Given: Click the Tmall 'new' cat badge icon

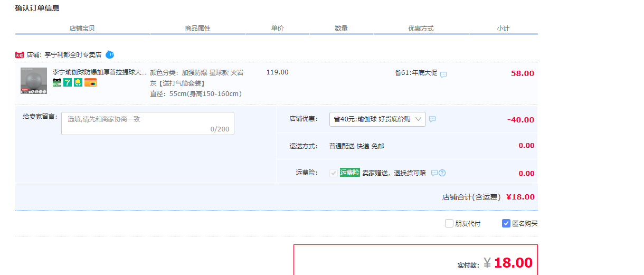Looking at the screenshot, I should pyautogui.click(x=57, y=82).
